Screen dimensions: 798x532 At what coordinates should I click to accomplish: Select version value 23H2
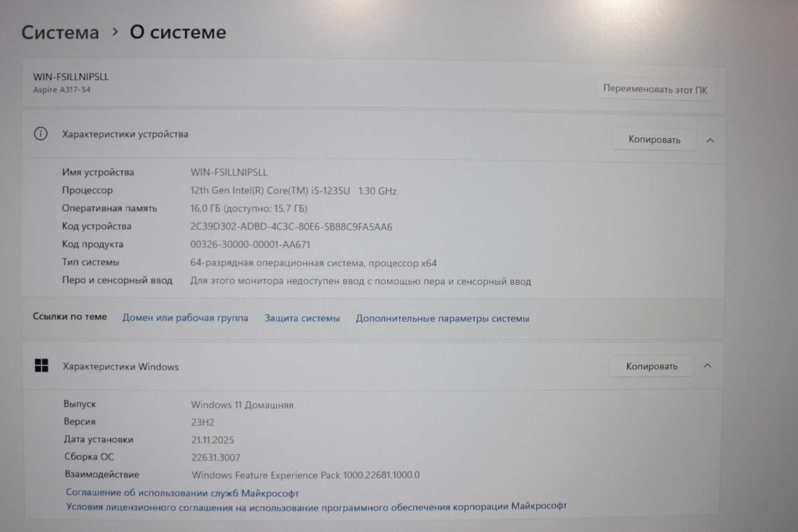[x=203, y=422]
